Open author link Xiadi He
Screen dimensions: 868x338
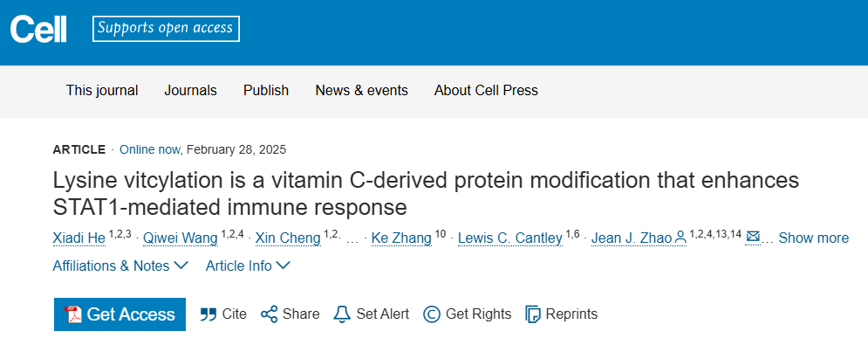pos(79,238)
